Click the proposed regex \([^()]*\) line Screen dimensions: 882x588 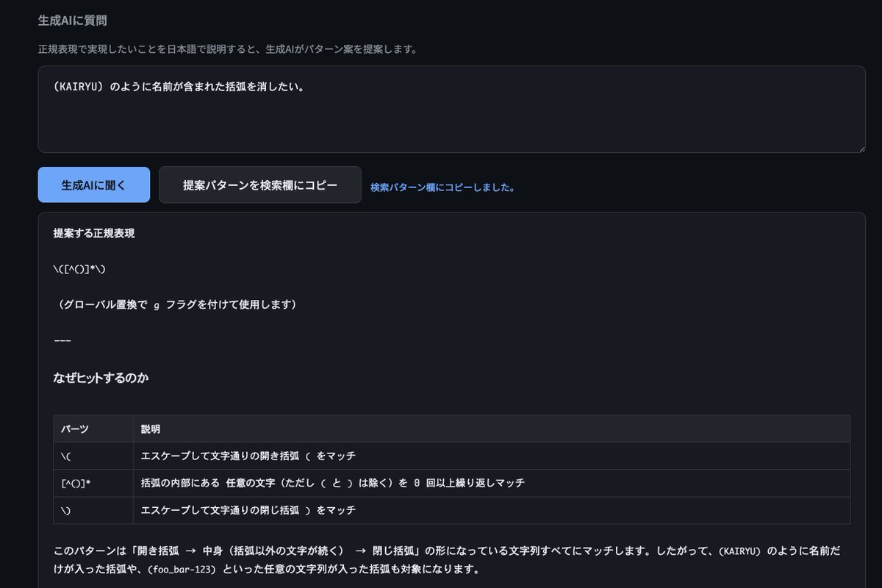80,269
